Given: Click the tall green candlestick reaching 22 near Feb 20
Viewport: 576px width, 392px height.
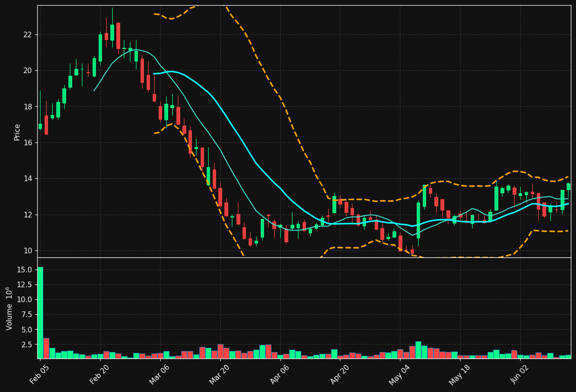Looking at the screenshot, I should click(x=100, y=48).
